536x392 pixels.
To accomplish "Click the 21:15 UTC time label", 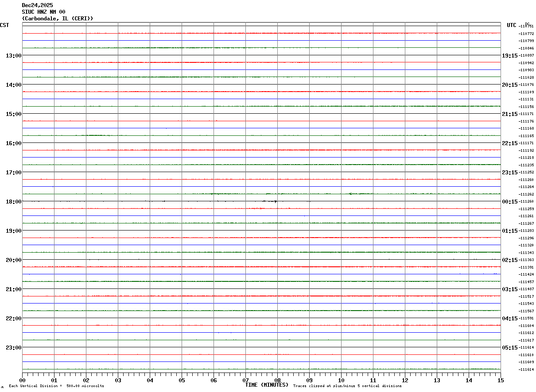I will point(509,114).
